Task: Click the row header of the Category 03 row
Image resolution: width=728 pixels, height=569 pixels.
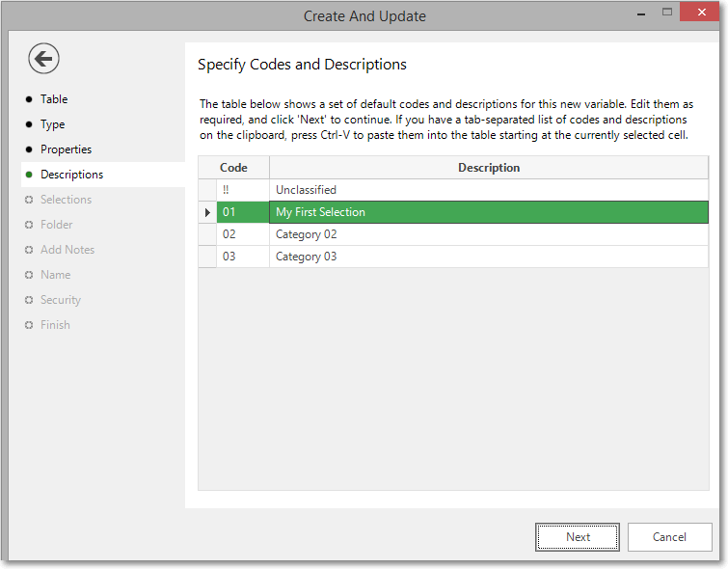Action: coord(207,257)
